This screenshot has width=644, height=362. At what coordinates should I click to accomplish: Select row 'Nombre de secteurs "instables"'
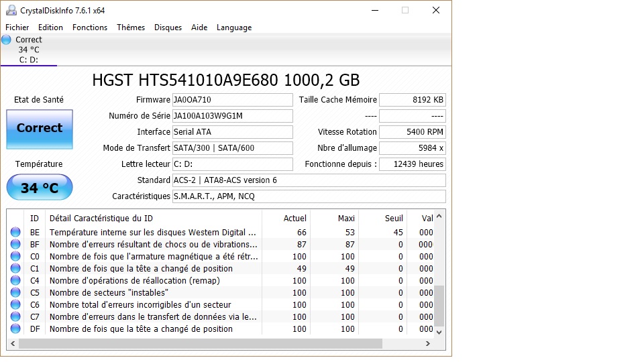221,293
